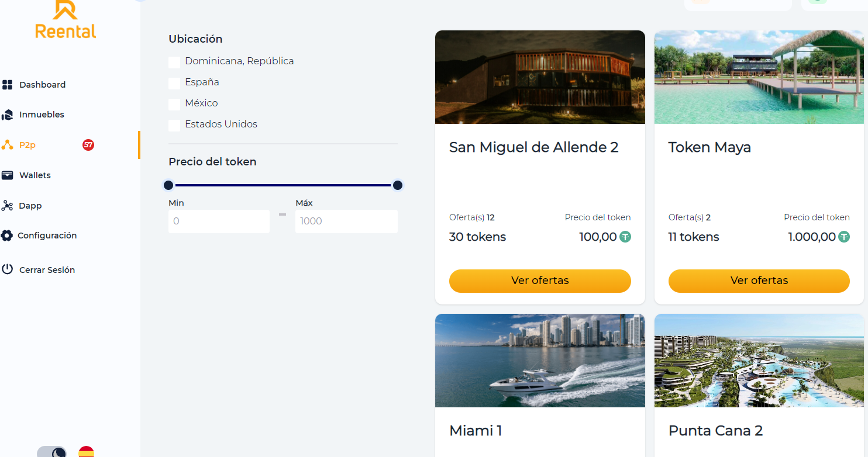Click Ver ofertas on Token Maya
Image resolution: width=868 pixels, height=457 pixels.
(759, 281)
